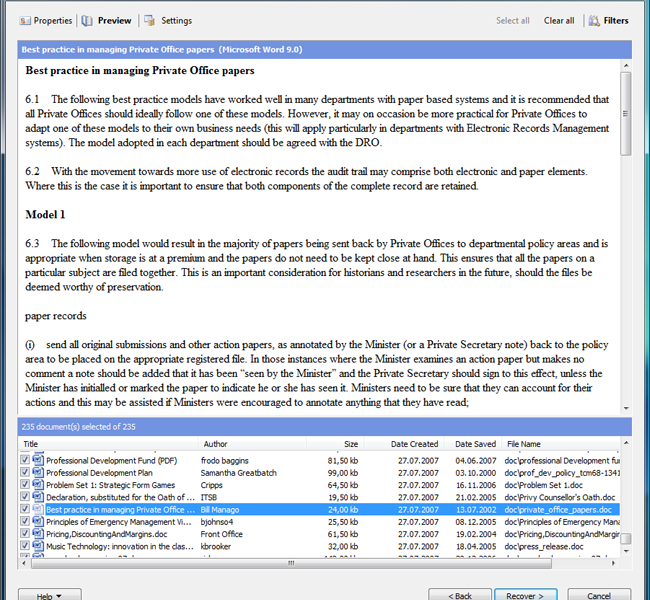Toggle checkbox for Music Technology row
The height and width of the screenshot is (600, 650).
[25, 546]
